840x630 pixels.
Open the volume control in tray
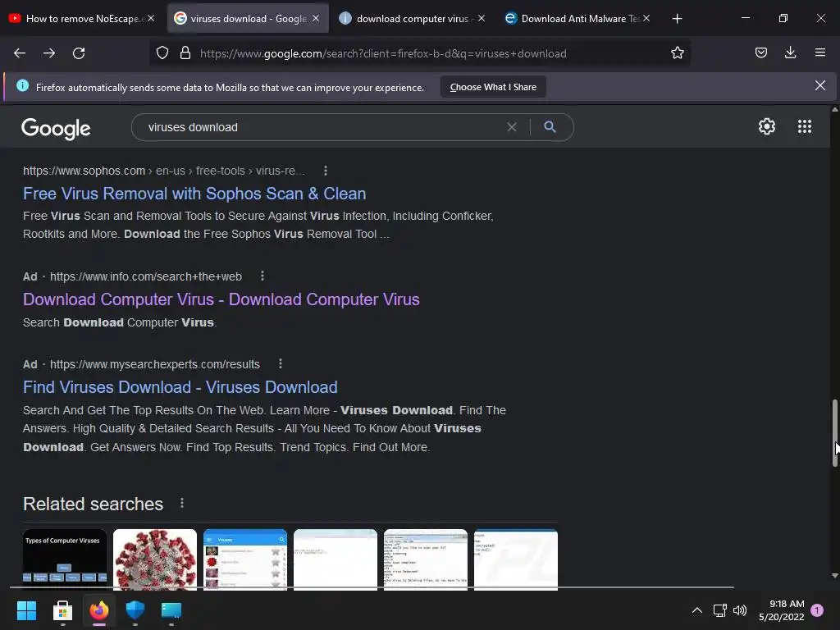point(740,609)
